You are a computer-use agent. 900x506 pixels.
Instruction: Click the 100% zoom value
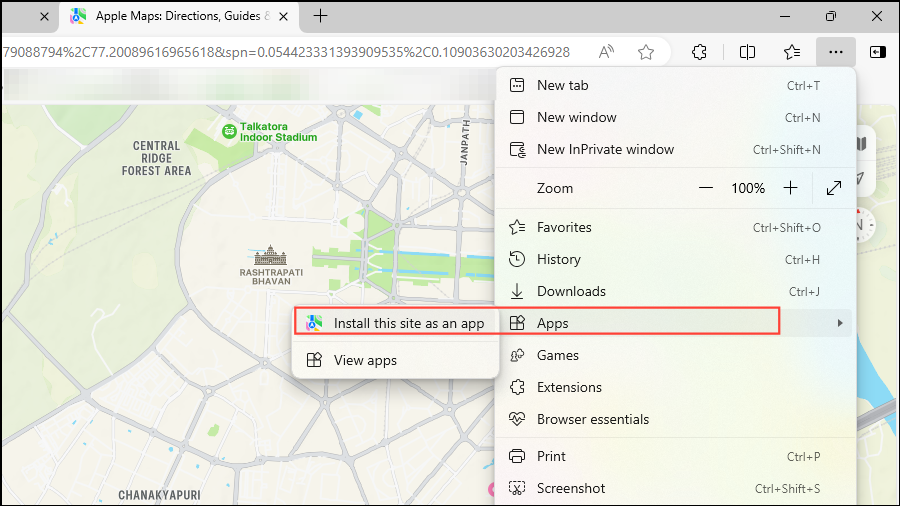click(x=748, y=188)
